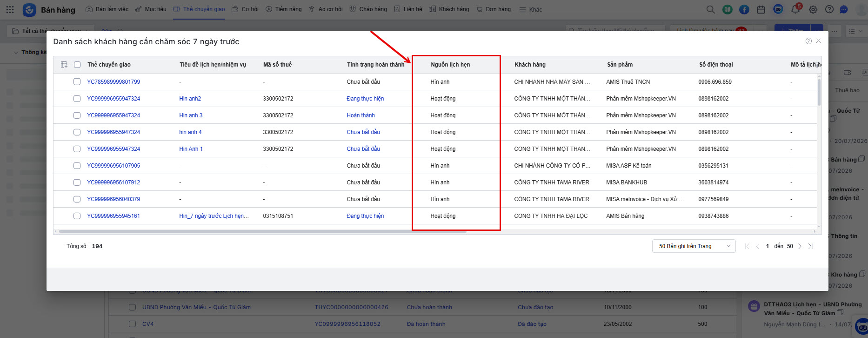Viewport: 868px width, 338px height.
Task: Click the help icon in the dialog header
Action: [808, 41]
